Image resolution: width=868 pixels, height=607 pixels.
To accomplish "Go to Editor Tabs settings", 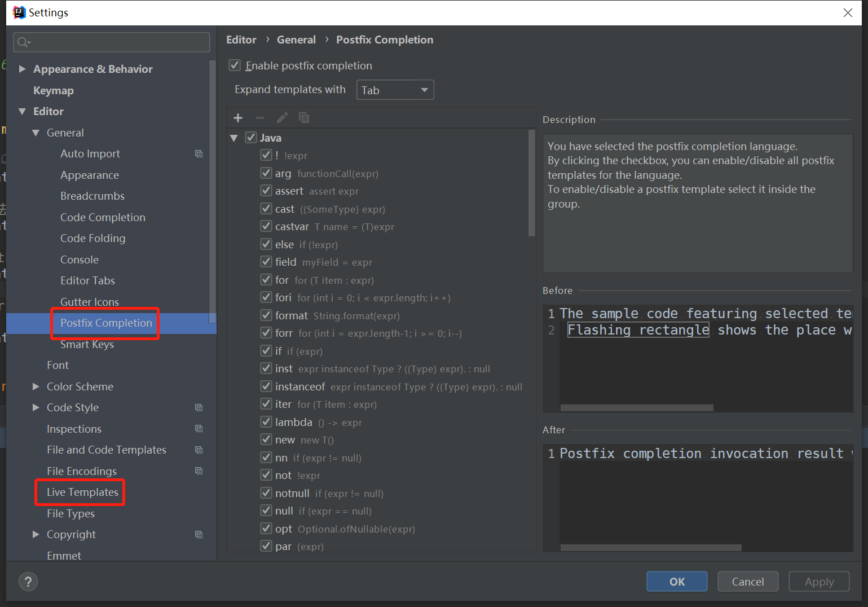I will pos(87,280).
